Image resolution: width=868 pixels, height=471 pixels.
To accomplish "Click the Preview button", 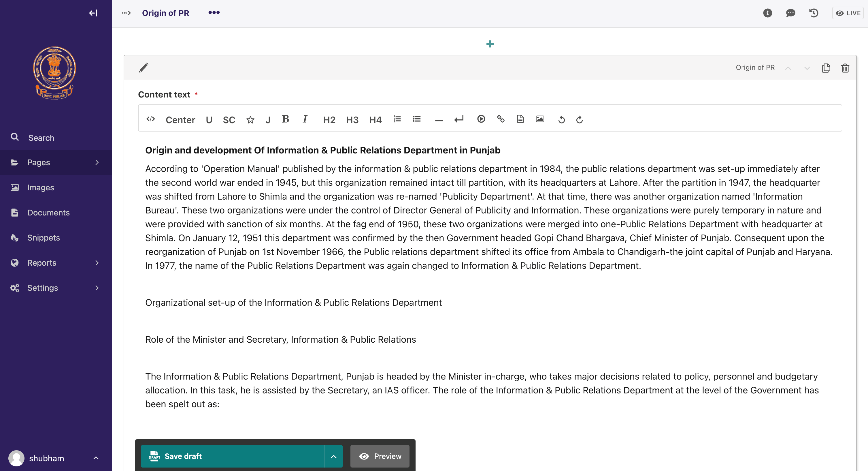I will [380, 456].
